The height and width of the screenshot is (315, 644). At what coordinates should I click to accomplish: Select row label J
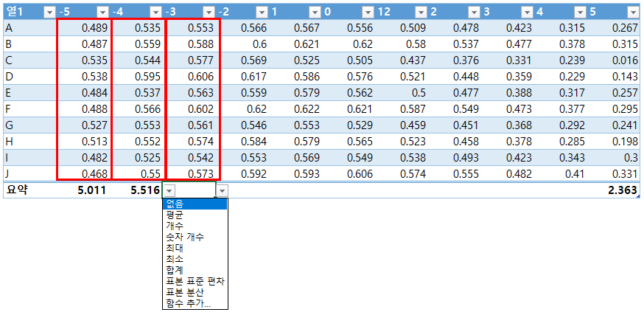tap(7, 174)
